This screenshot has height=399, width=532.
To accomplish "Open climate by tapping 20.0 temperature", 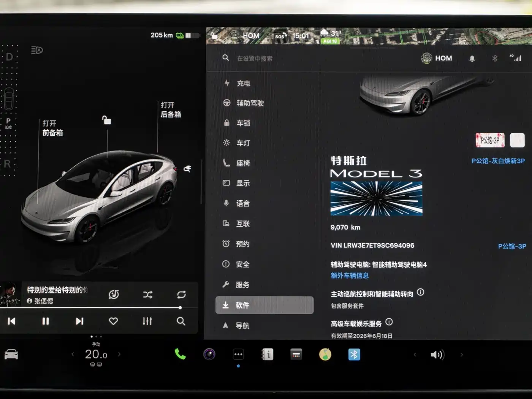I will [96, 354].
